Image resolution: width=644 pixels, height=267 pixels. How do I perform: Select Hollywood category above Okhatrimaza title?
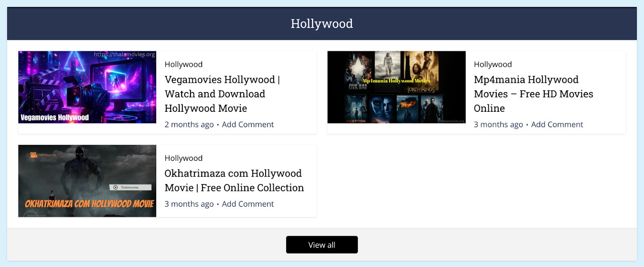coord(184,158)
